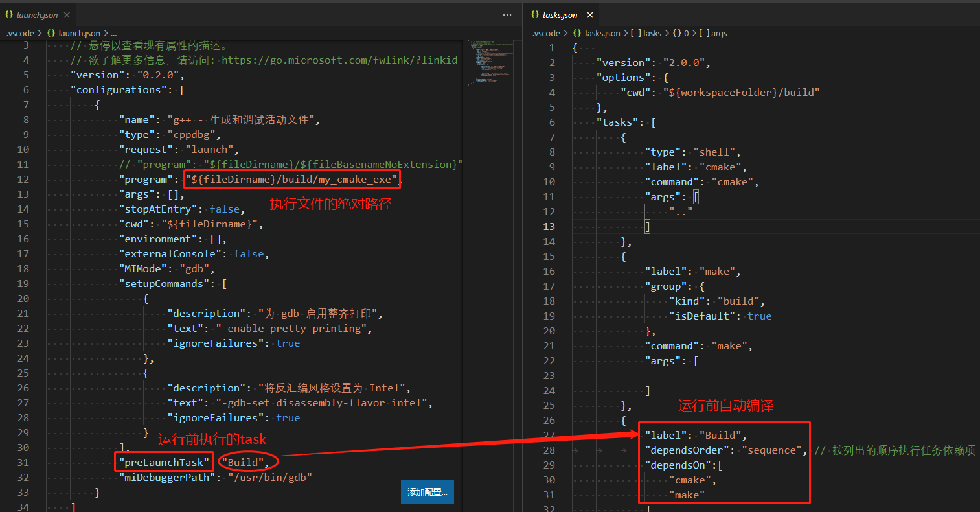
Task: Click the "program" key on line 12
Action: point(146,179)
